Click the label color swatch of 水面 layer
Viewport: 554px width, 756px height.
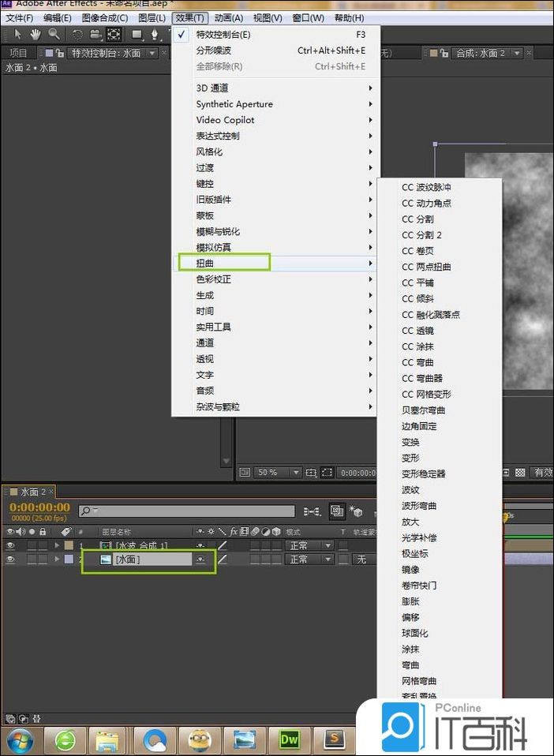coord(69,559)
